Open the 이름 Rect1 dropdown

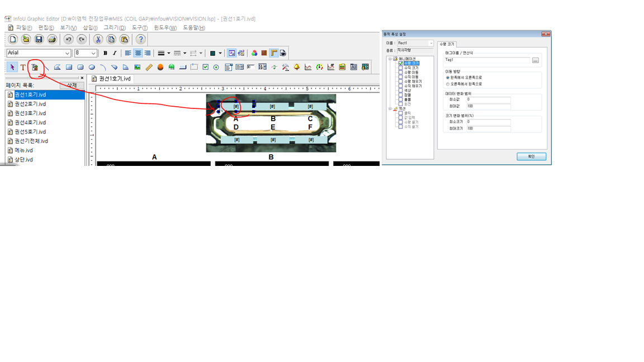tap(430, 43)
